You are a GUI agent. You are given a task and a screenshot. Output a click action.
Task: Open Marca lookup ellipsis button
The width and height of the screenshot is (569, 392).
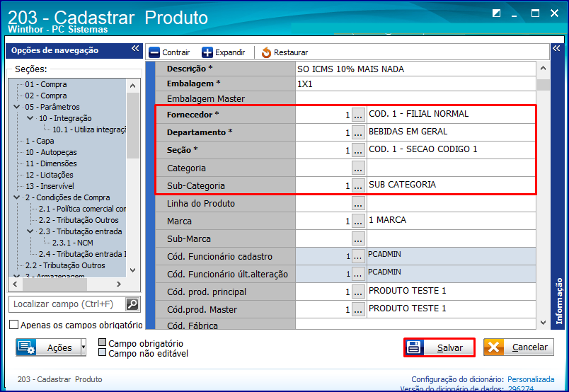[358, 221]
